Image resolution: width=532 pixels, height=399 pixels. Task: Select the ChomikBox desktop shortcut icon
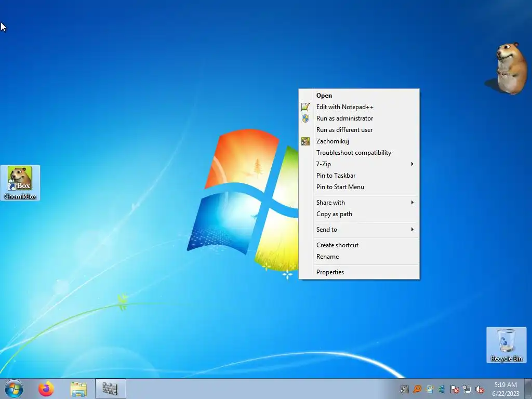20,182
